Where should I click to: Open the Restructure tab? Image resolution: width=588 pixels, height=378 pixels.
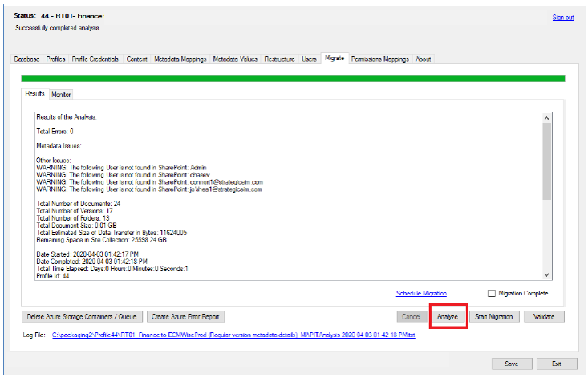click(280, 59)
